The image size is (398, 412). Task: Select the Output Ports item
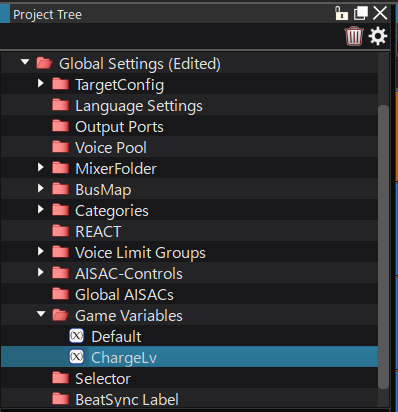(119, 127)
